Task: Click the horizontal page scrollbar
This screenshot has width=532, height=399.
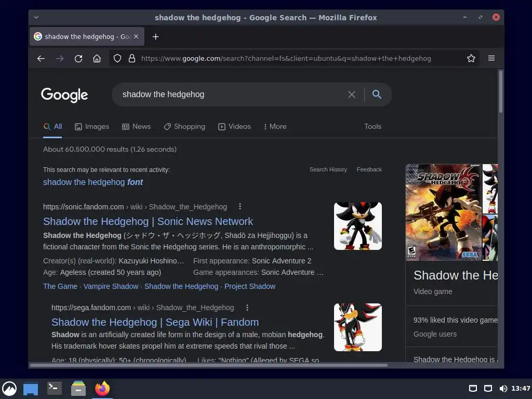Action: tap(209, 365)
